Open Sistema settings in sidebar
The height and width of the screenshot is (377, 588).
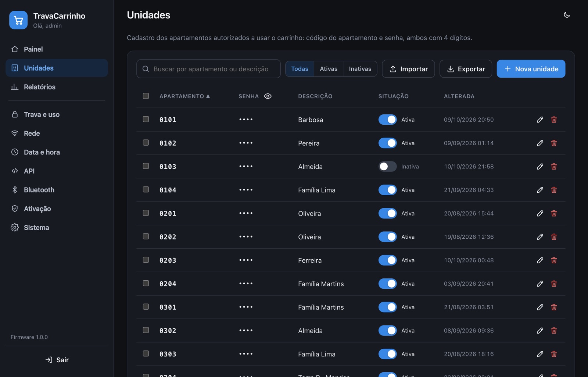click(x=57, y=227)
